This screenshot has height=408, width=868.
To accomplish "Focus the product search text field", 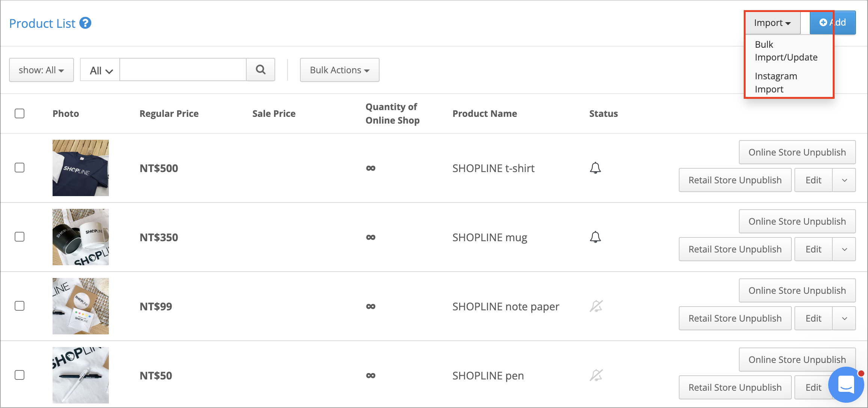I will [183, 70].
